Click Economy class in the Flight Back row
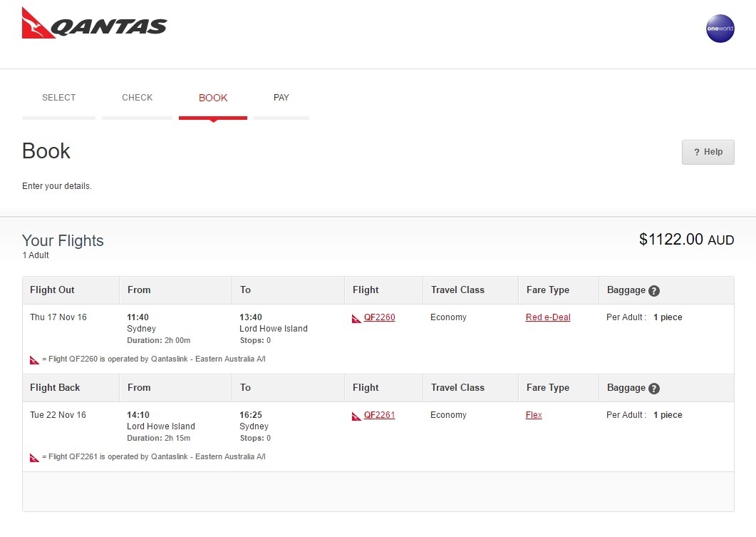The height and width of the screenshot is (537, 756). (x=448, y=414)
